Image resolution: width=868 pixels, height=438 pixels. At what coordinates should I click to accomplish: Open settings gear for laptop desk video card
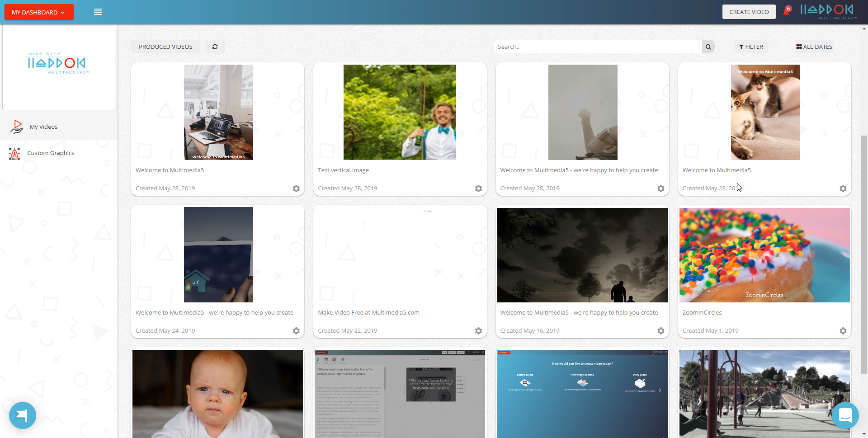(296, 188)
